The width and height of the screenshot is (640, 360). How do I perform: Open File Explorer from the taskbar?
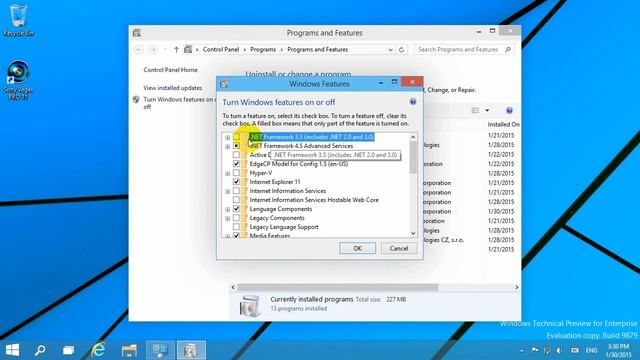(129, 350)
